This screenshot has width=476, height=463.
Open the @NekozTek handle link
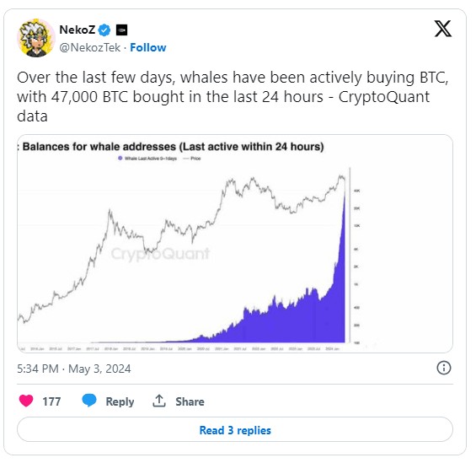tap(90, 48)
